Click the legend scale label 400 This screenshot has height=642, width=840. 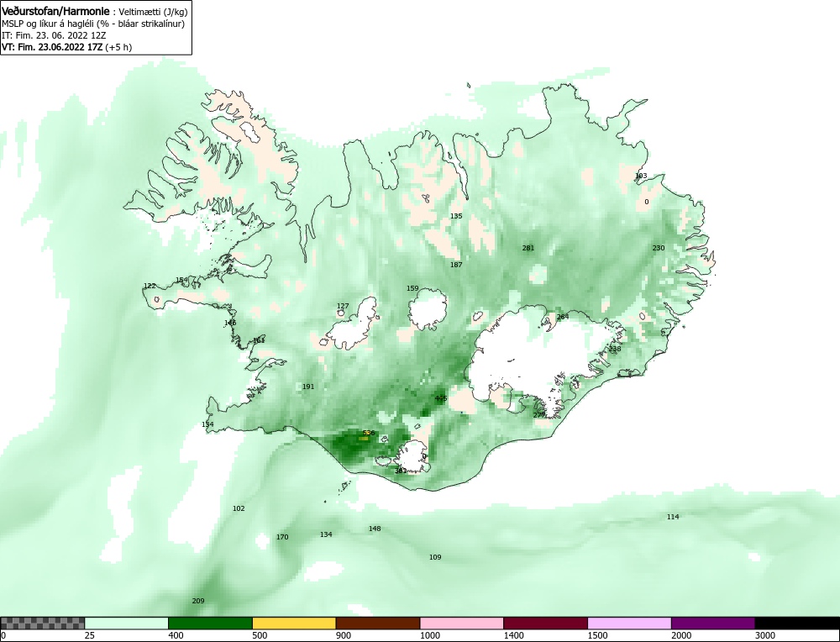point(176,635)
